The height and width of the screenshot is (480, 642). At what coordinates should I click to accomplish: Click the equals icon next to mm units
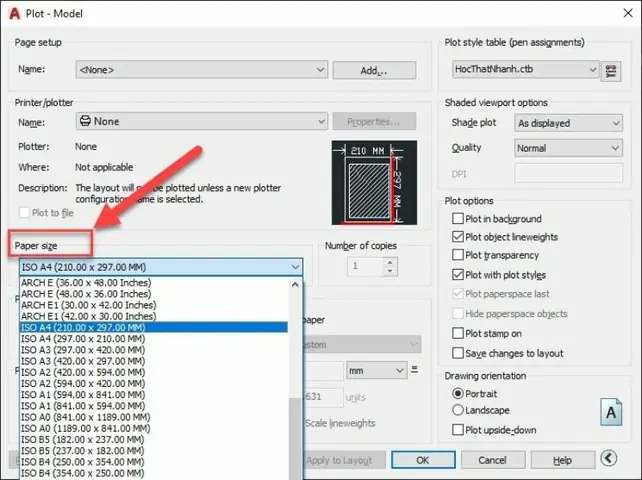tap(414, 369)
